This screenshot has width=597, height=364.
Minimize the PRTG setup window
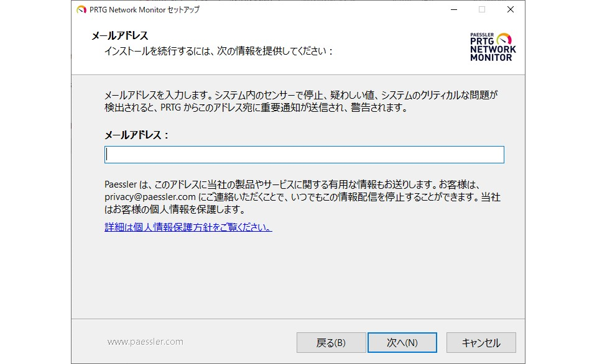tap(454, 9)
